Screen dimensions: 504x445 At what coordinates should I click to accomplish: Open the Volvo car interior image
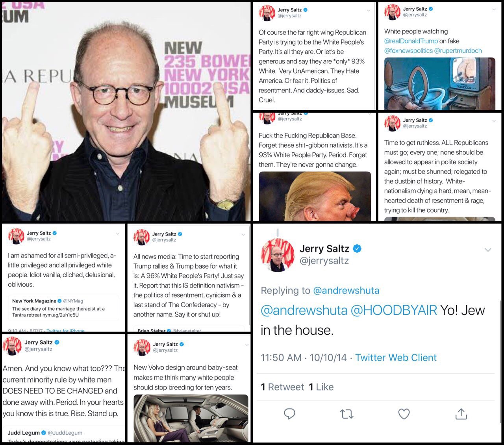(x=191, y=418)
